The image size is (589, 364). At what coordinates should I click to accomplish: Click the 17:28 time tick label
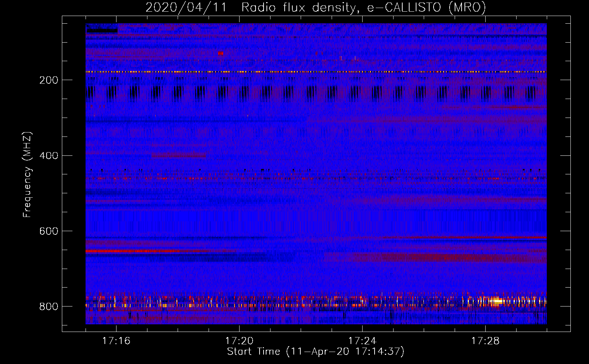pyautogui.click(x=485, y=341)
